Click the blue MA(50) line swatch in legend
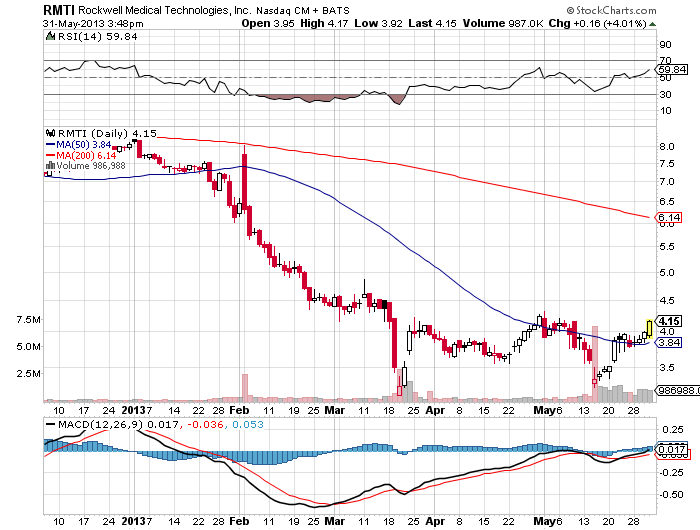 50,145
